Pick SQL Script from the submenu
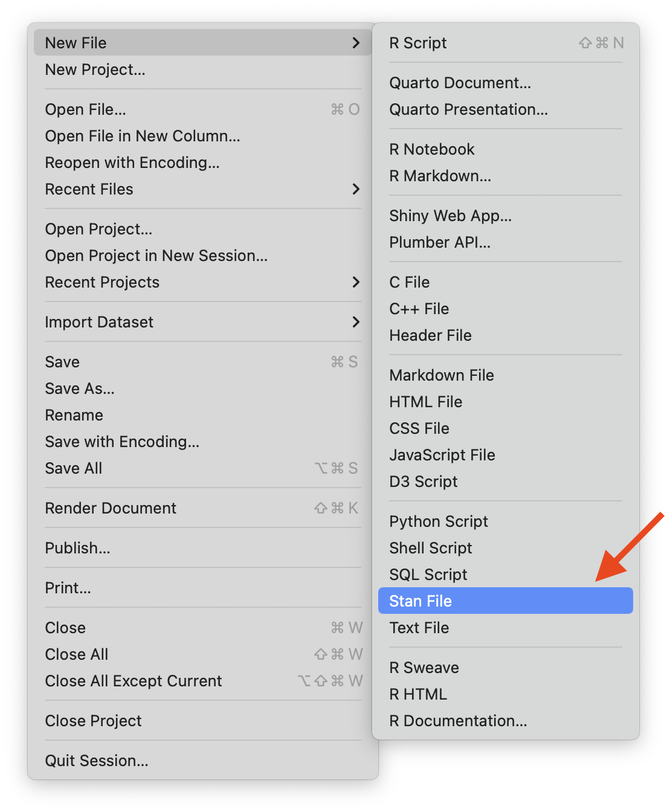 point(428,575)
